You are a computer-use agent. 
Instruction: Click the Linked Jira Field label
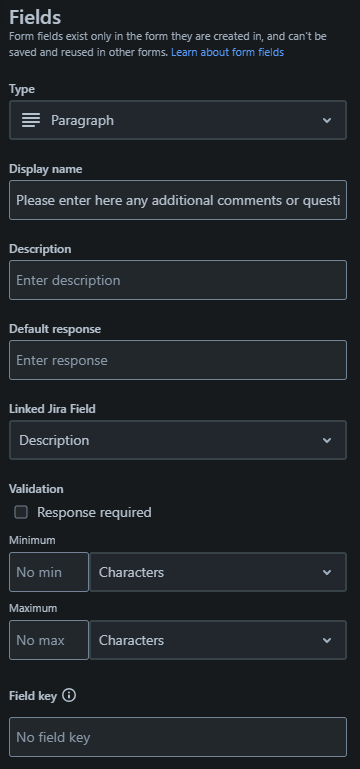pos(52,409)
